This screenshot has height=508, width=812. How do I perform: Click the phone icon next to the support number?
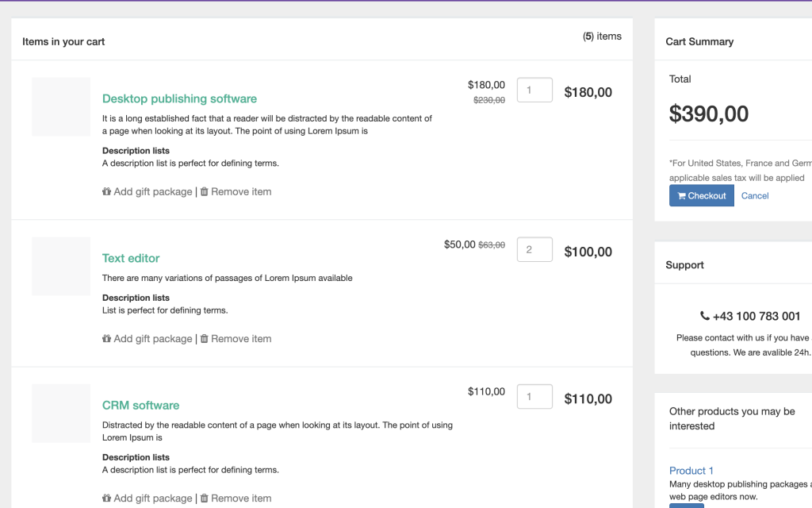tap(705, 316)
